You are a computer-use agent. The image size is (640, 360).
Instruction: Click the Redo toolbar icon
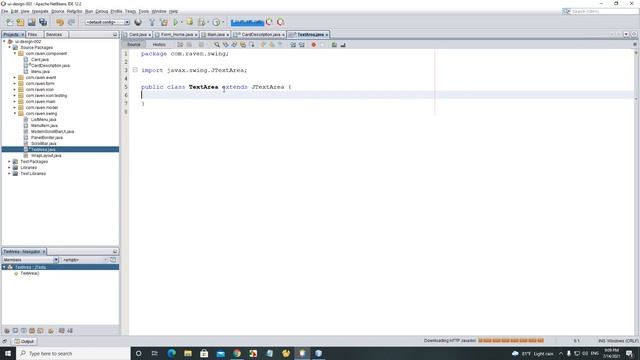(x=71, y=22)
